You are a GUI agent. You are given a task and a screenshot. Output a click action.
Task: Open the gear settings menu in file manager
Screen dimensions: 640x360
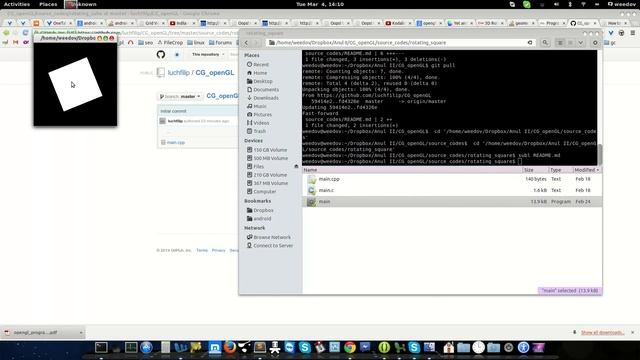(x=595, y=42)
